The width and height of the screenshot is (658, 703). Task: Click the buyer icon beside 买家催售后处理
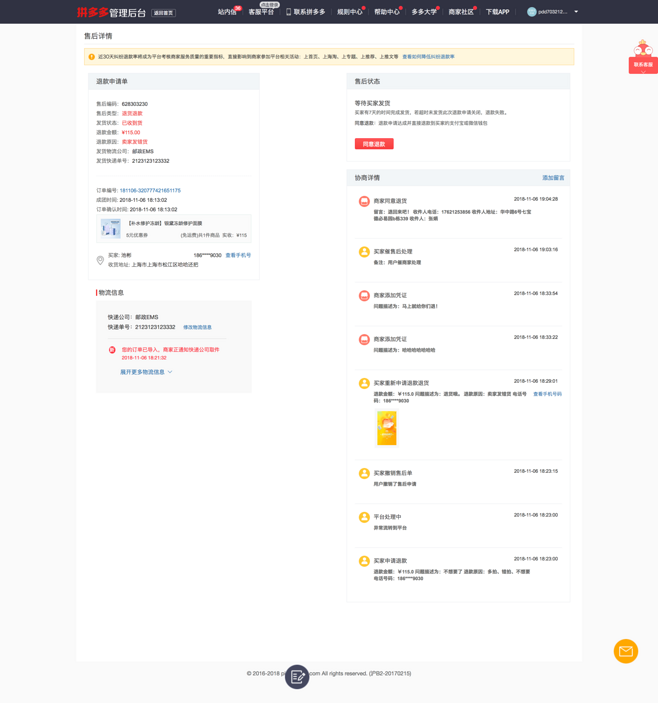tap(364, 252)
